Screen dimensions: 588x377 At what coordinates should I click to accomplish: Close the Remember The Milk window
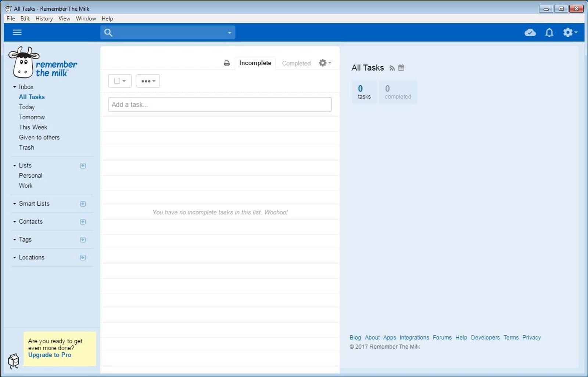coord(577,9)
